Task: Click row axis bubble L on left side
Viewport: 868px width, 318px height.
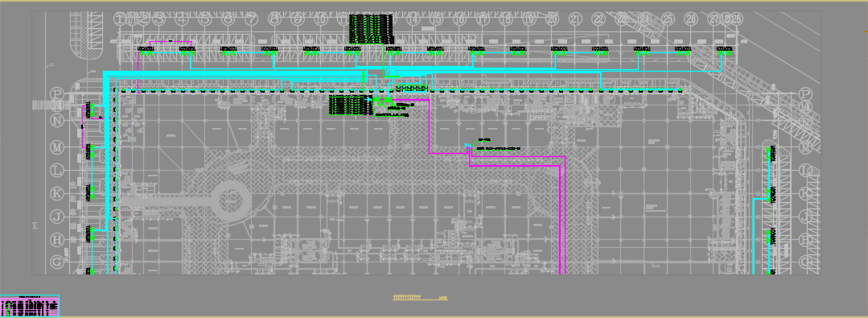Action: 57,170
